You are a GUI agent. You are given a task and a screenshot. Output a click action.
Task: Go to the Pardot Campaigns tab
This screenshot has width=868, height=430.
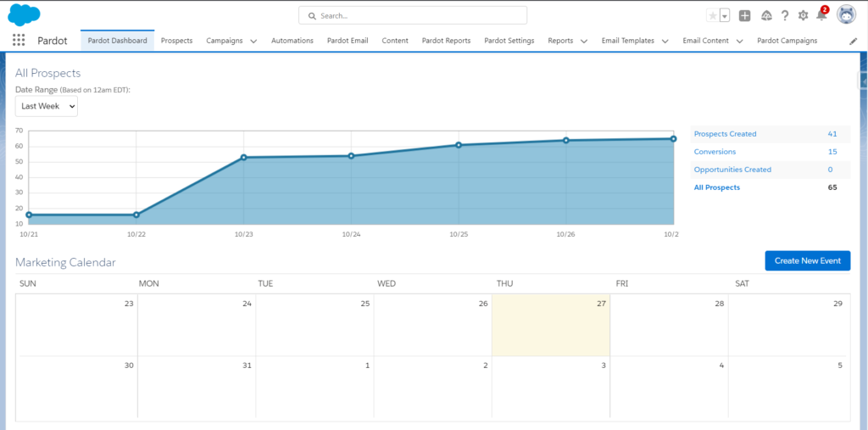coord(787,41)
